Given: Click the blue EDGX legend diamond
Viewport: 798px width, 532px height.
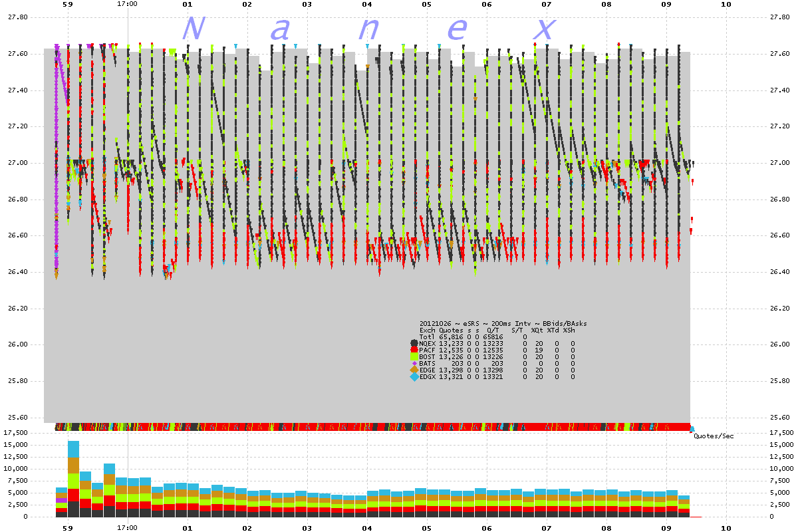Looking at the screenshot, I should click(x=414, y=376).
